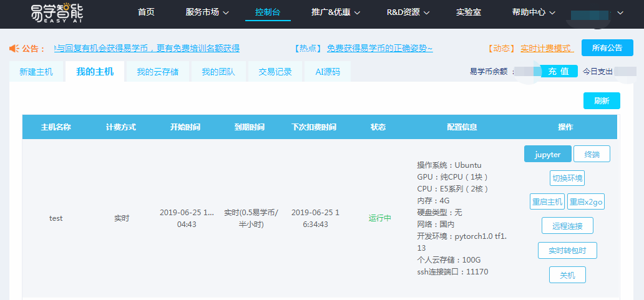Click 关机 to shut down host
The image size is (644, 300).
point(567,275)
